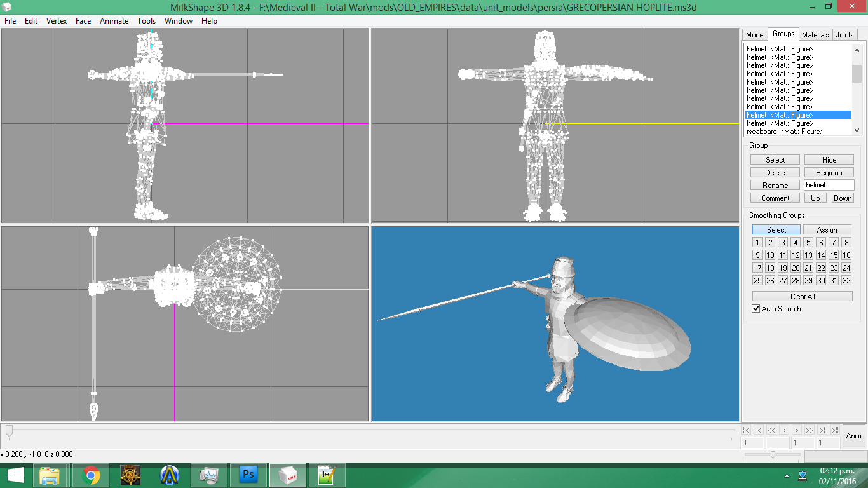Image resolution: width=868 pixels, height=488 pixels.
Task: Open Photoshop from the taskbar
Action: click(x=248, y=475)
